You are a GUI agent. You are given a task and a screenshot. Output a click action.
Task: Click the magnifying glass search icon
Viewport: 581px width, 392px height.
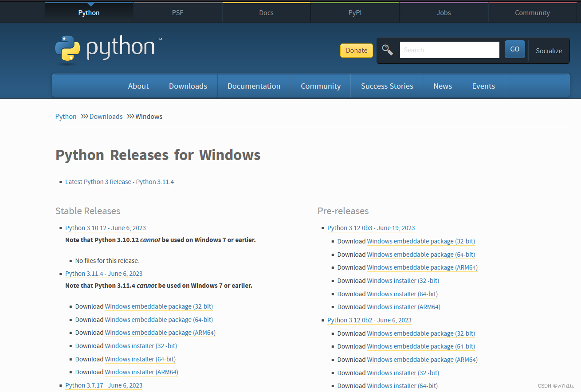[x=388, y=50]
